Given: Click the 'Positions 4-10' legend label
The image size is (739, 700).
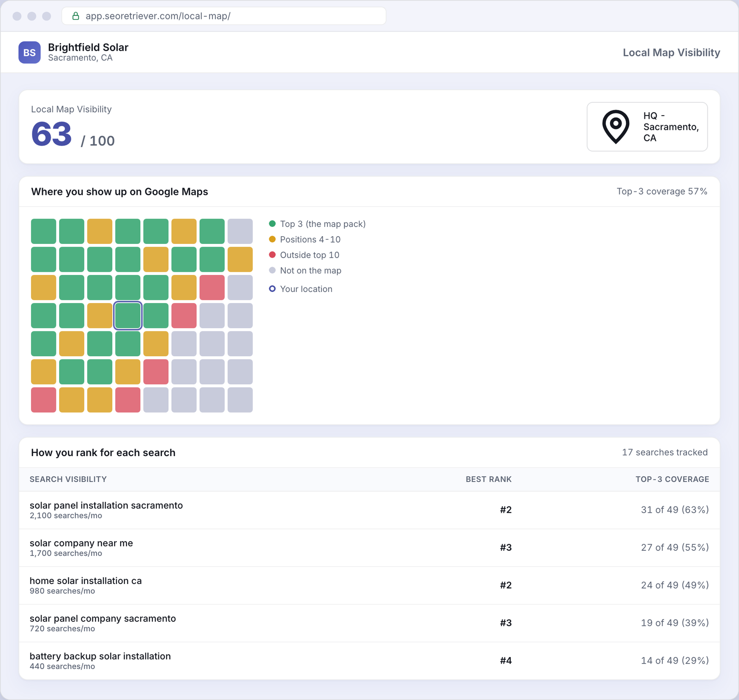Looking at the screenshot, I should [310, 239].
